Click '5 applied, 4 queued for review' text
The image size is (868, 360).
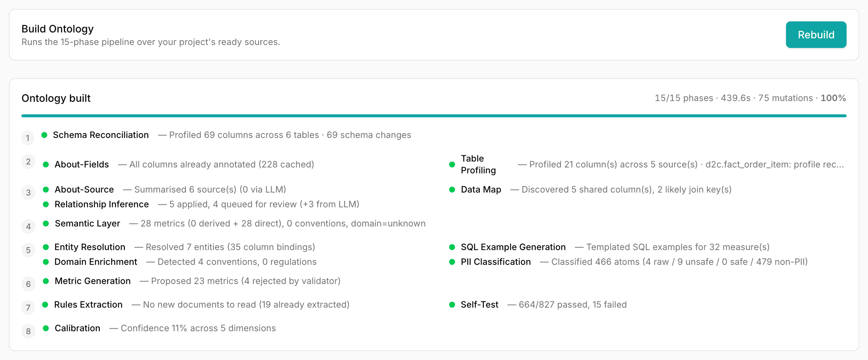pos(233,204)
